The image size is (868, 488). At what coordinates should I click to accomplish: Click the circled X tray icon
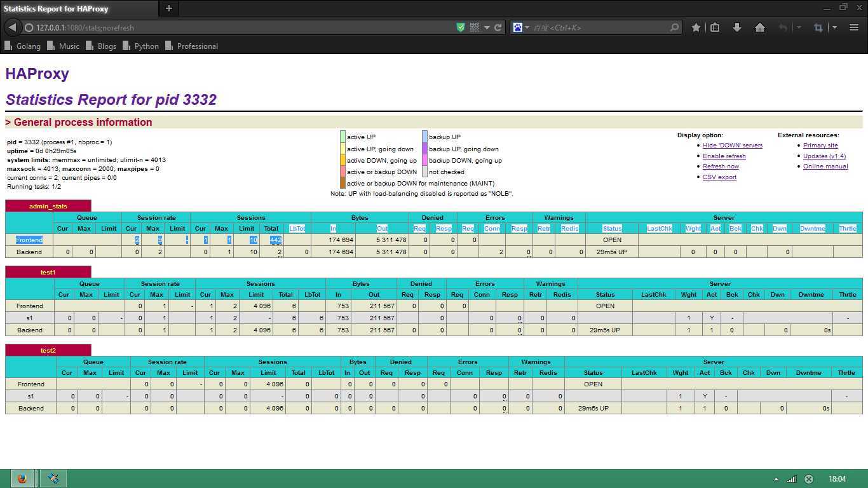809,479
